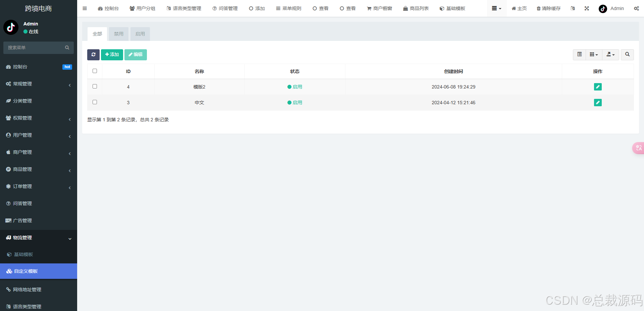
Task: Click the hot badge next to 控制台
Action: 67,67
